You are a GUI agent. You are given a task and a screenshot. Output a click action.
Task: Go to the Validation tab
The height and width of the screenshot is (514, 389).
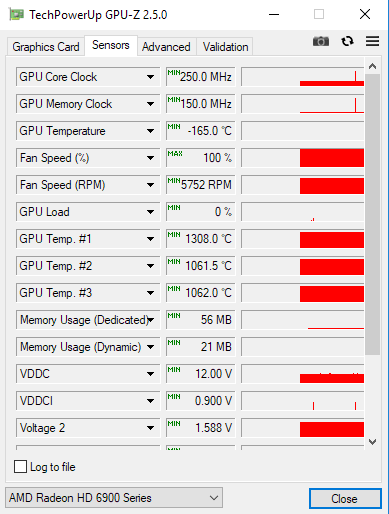(226, 47)
